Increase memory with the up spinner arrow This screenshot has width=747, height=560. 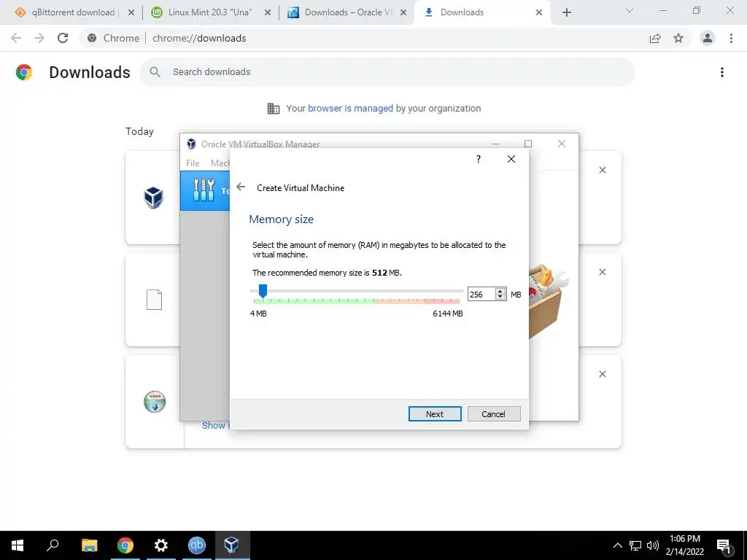pyautogui.click(x=500, y=292)
